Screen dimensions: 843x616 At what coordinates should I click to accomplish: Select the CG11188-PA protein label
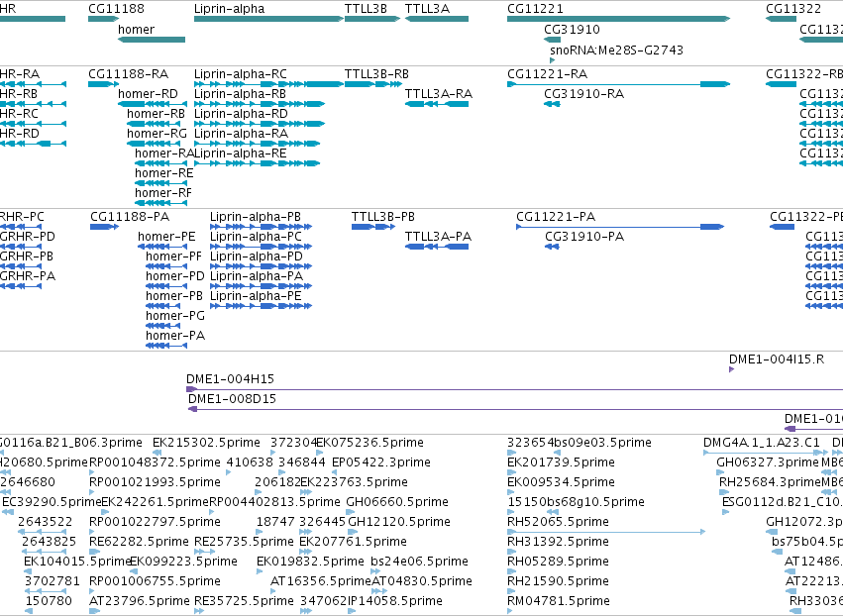tap(130, 217)
